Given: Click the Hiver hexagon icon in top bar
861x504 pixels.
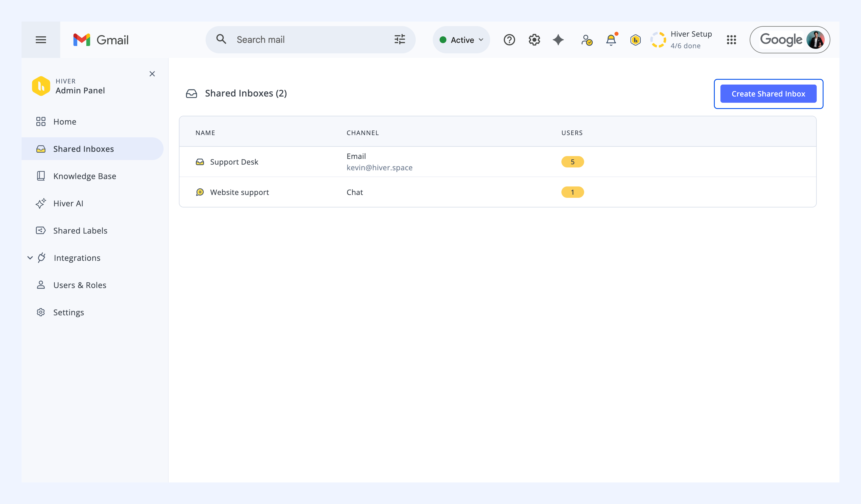Looking at the screenshot, I should tap(635, 40).
